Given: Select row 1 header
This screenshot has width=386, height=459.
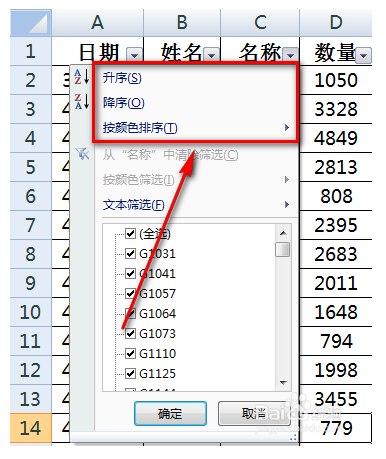Looking at the screenshot, I should tap(31, 51).
